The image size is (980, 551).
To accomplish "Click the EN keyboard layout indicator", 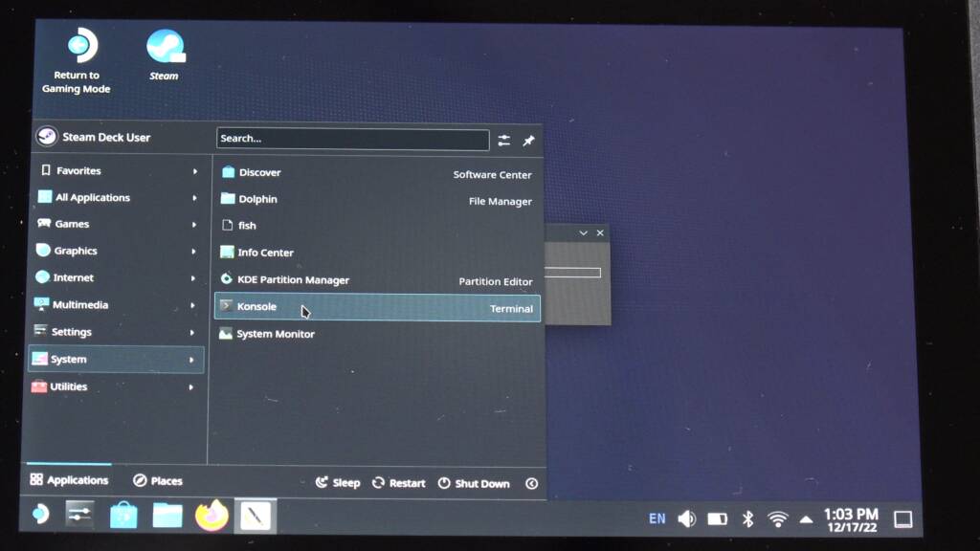I will (657, 518).
